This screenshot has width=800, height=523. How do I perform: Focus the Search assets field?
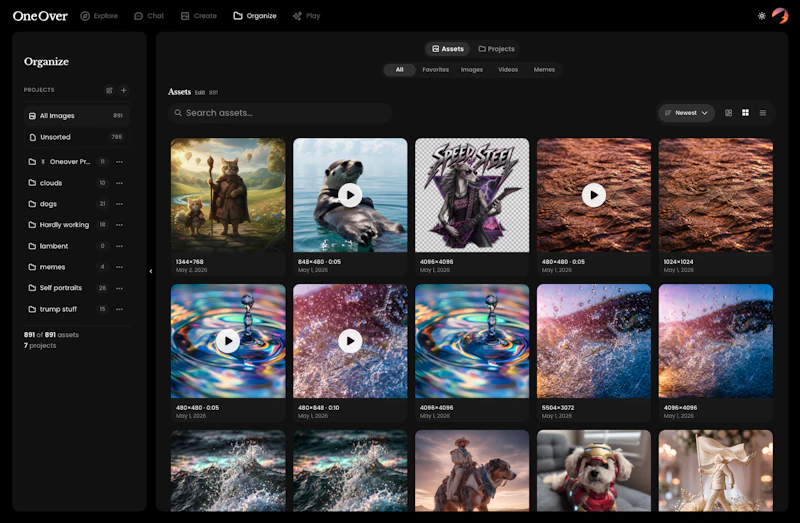point(280,113)
